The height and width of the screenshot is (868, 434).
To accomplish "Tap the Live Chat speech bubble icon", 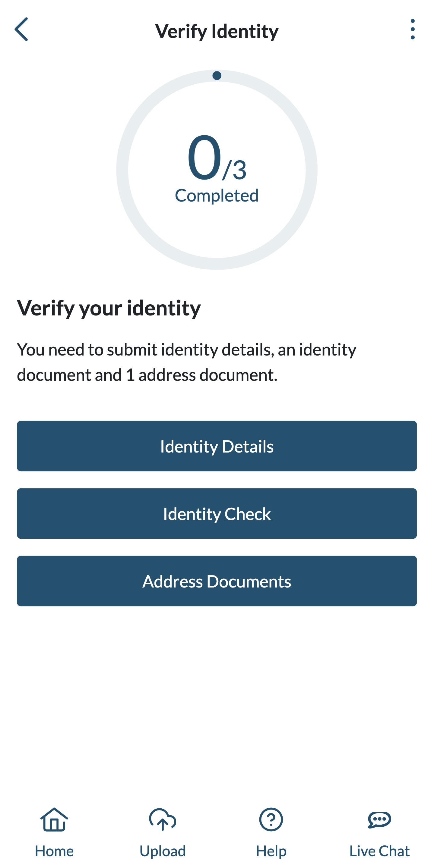I will click(379, 819).
